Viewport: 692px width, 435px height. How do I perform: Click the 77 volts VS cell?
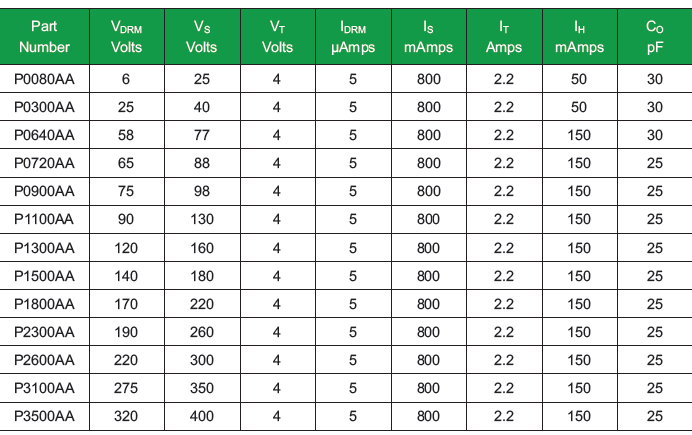click(201, 135)
